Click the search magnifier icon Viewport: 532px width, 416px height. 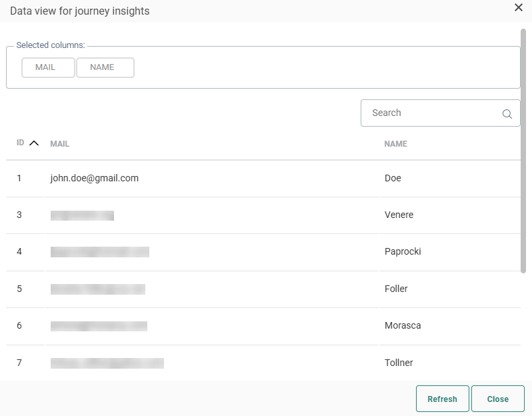pos(507,114)
